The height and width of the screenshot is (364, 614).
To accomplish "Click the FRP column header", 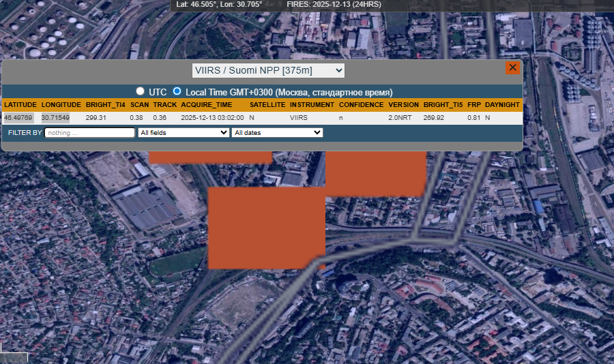I will [474, 105].
